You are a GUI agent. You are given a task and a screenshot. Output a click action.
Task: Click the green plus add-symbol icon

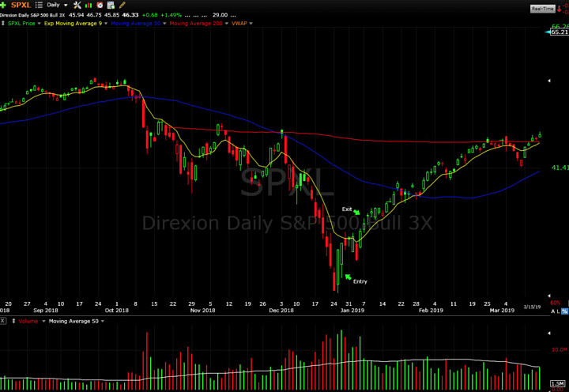pos(3,5)
